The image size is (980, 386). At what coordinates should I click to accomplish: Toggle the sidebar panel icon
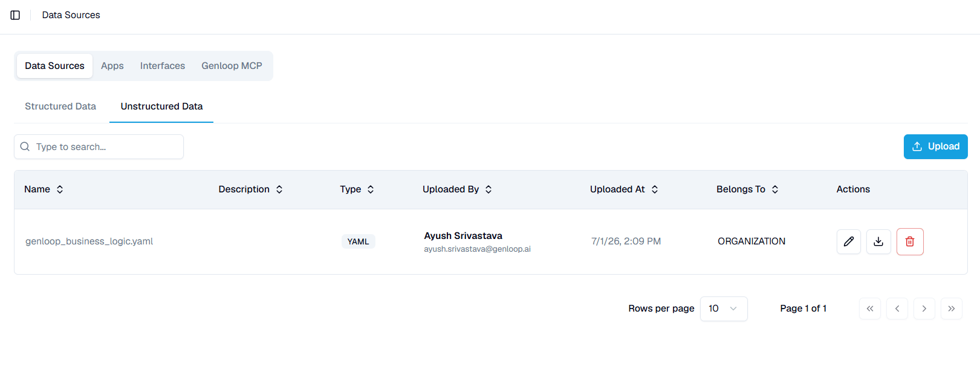pos(15,15)
